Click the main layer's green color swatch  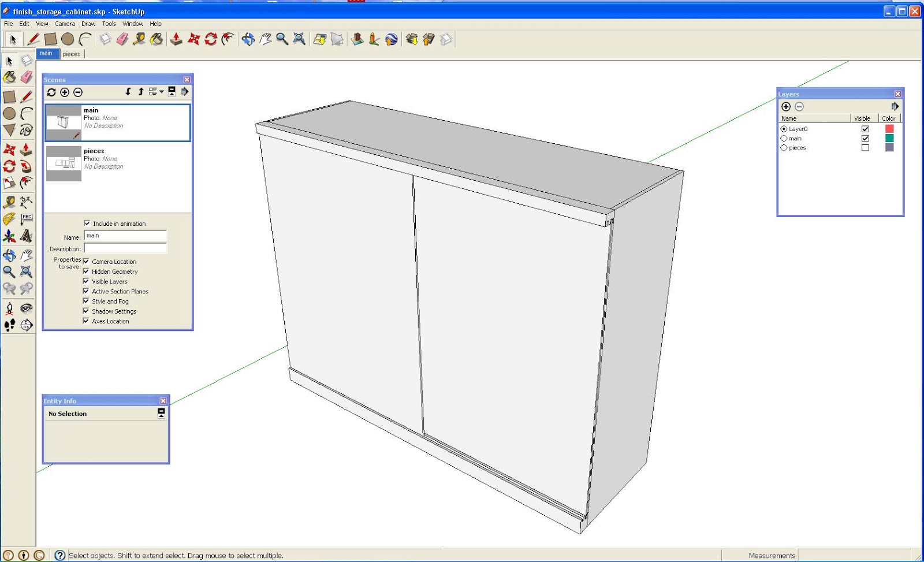pos(889,138)
